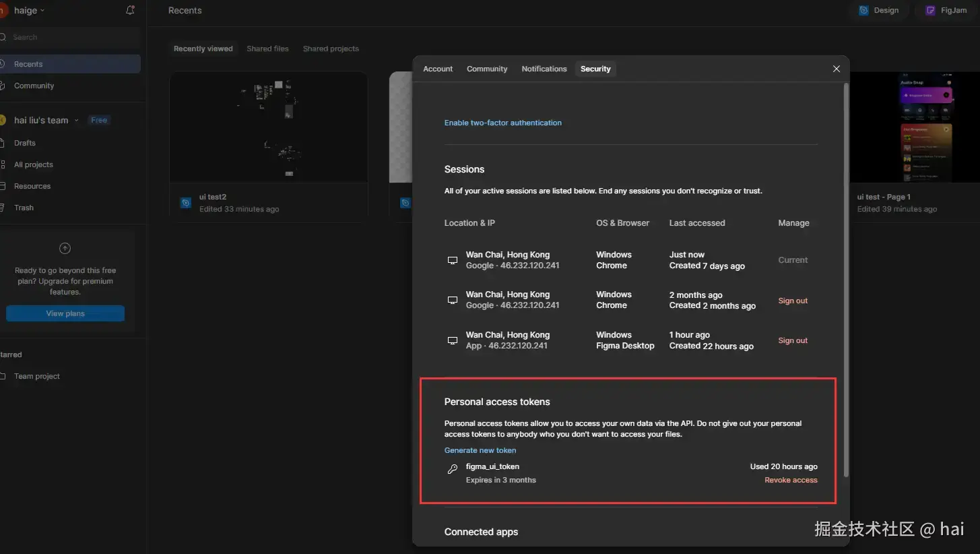Click the Team project folder icon
Screen dimensions: 980x554
click(3, 376)
